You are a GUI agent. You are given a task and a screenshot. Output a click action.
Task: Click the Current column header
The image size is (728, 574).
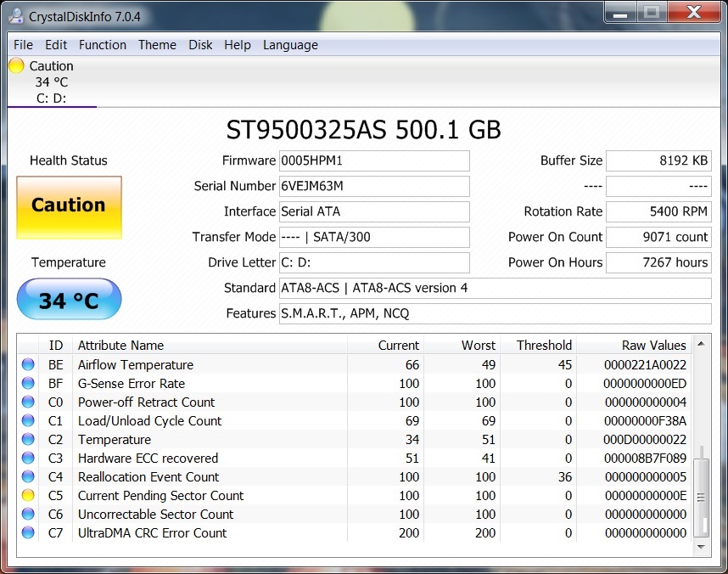point(385,346)
